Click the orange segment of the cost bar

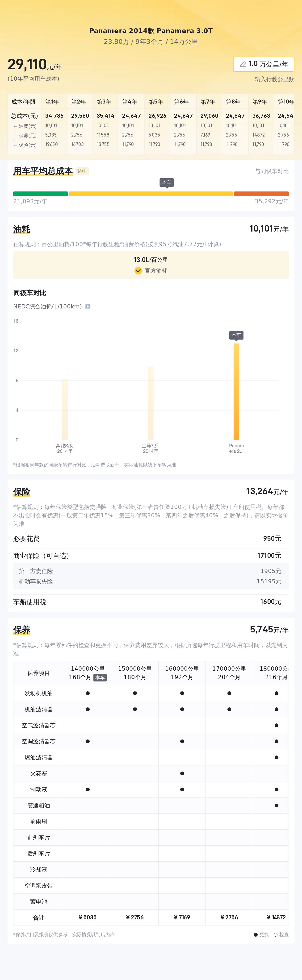[261, 194]
